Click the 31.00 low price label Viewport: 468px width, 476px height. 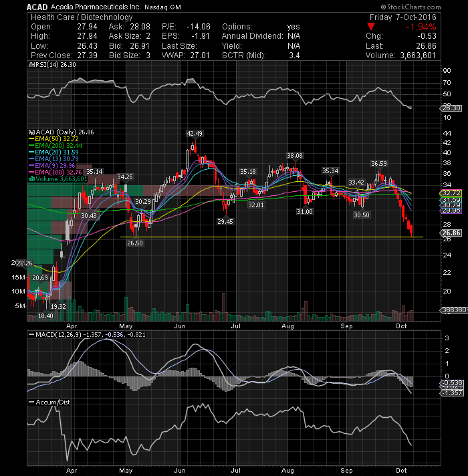(304, 211)
